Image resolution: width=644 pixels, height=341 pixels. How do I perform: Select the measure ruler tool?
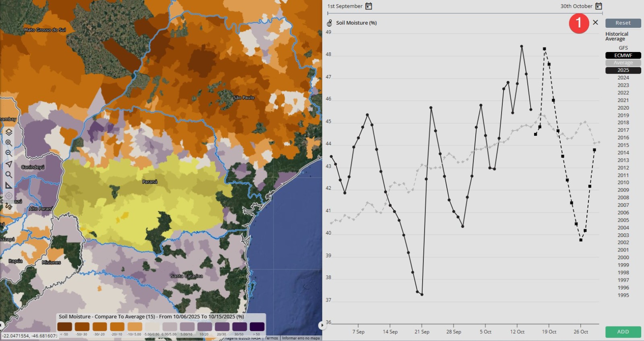[9, 185]
